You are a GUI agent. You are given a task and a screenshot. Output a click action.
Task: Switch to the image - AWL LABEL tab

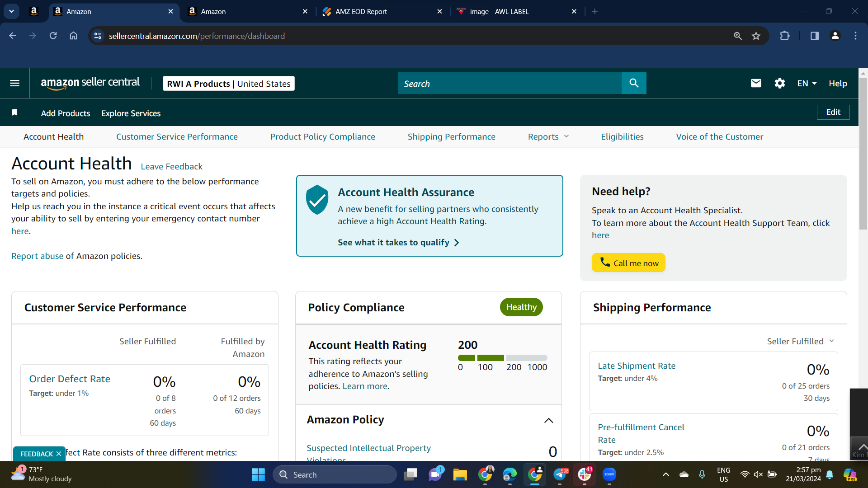(516, 11)
